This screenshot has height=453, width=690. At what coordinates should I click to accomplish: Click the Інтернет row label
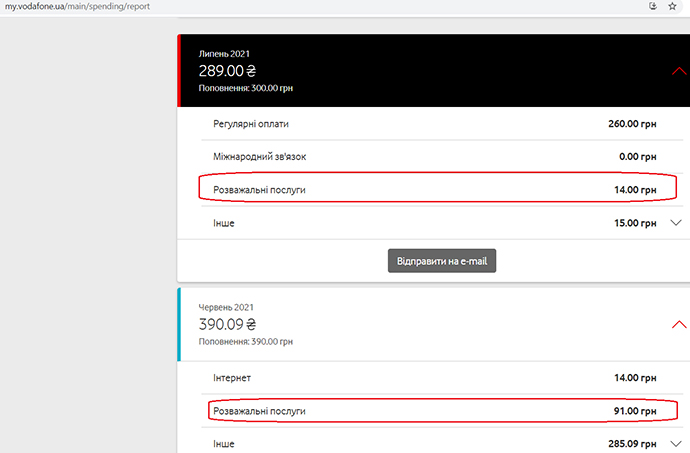click(x=232, y=378)
